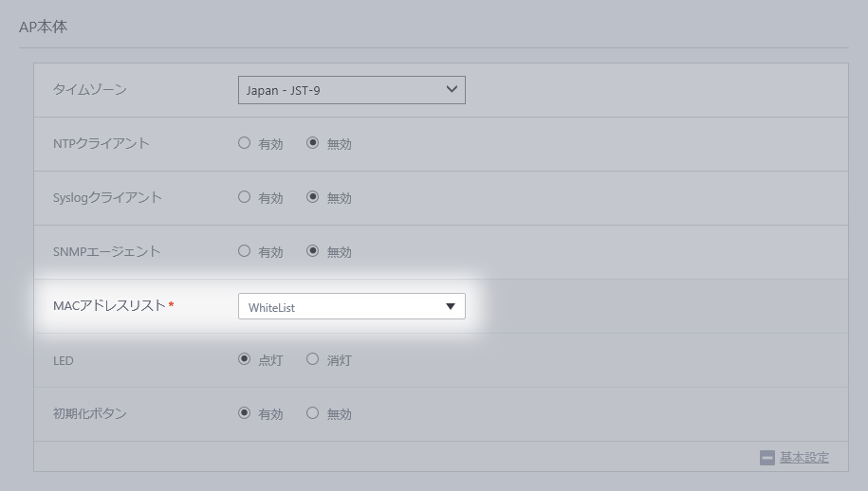Click the minus icon beside 基本設定

(x=767, y=458)
